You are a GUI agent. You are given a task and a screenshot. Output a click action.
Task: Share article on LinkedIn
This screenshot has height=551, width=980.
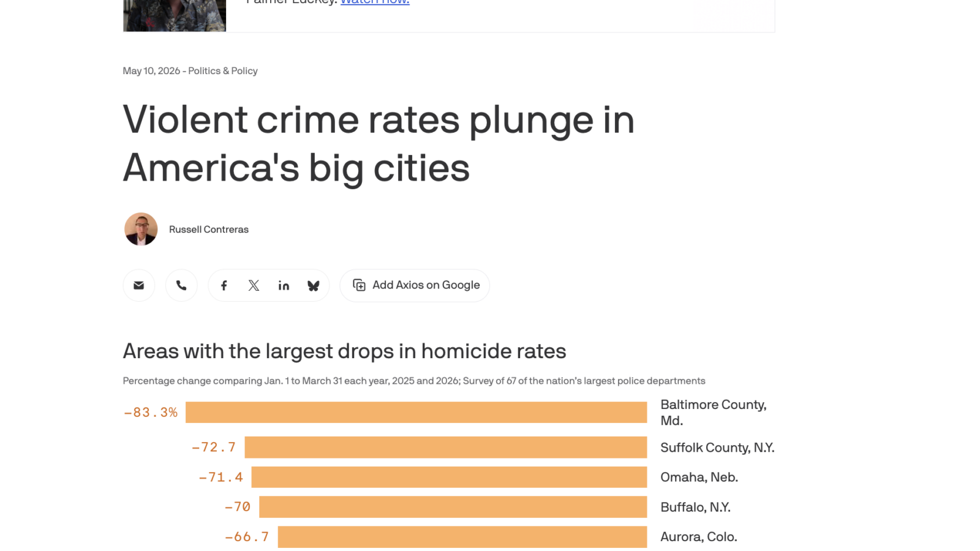click(x=284, y=285)
